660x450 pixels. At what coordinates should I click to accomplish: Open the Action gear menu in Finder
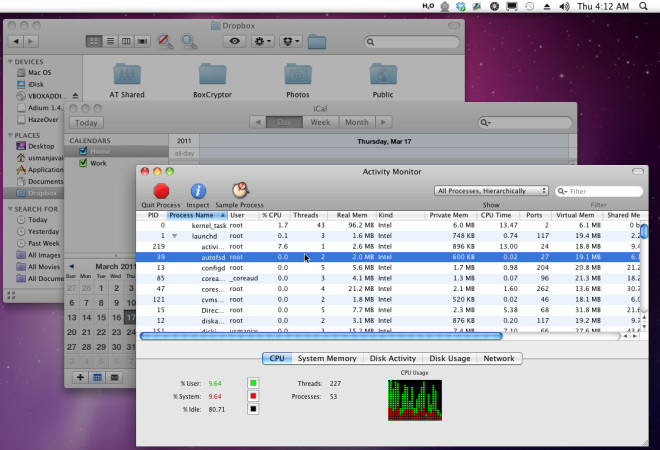[263, 41]
